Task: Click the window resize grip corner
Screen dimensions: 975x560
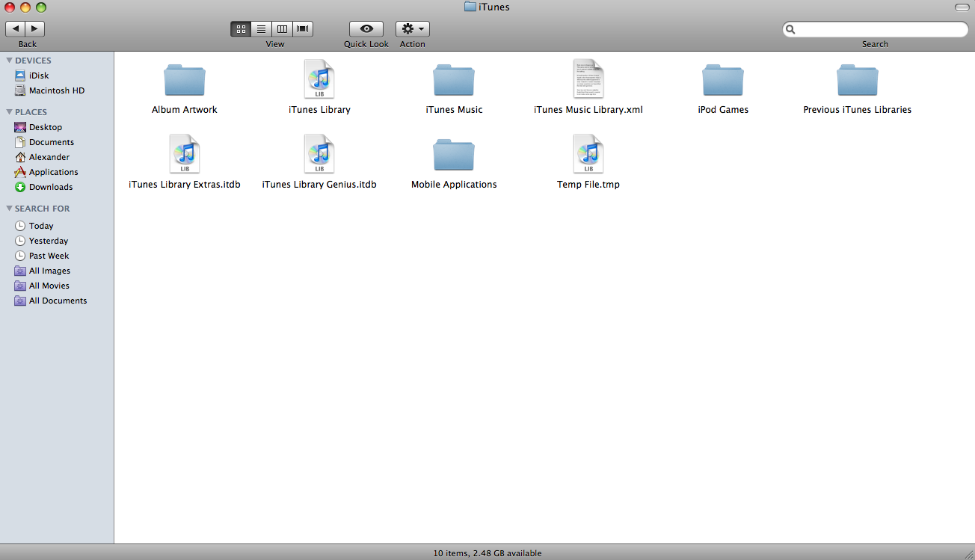Action: 968,553
